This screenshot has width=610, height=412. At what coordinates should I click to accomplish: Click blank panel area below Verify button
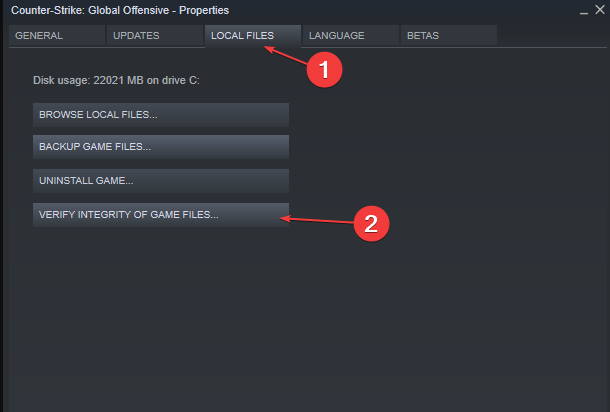click(x=300, y=320)
